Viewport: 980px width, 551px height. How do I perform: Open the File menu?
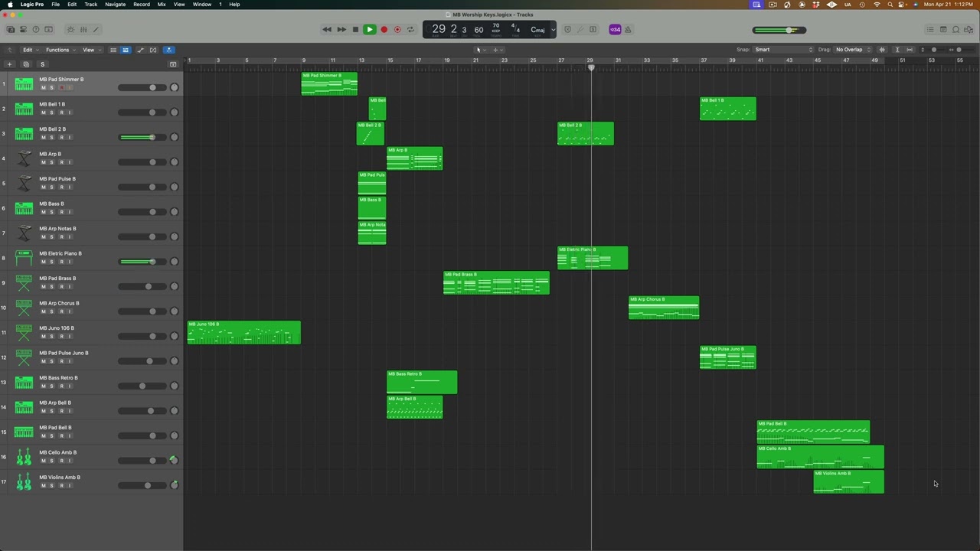point(55,5)
